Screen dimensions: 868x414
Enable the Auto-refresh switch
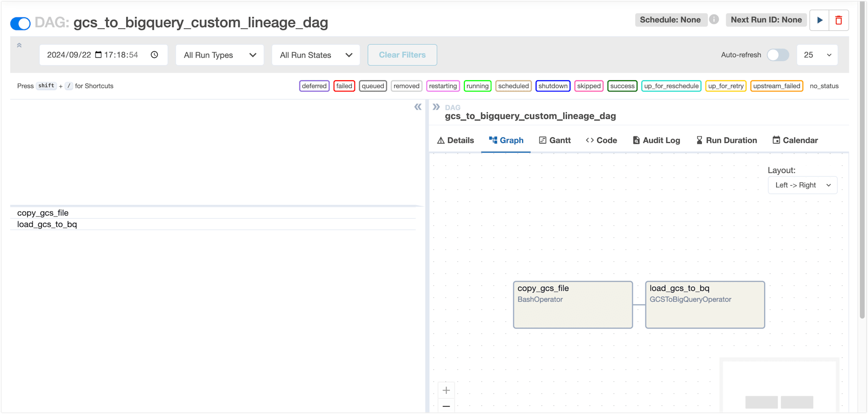tap(778, 55)
